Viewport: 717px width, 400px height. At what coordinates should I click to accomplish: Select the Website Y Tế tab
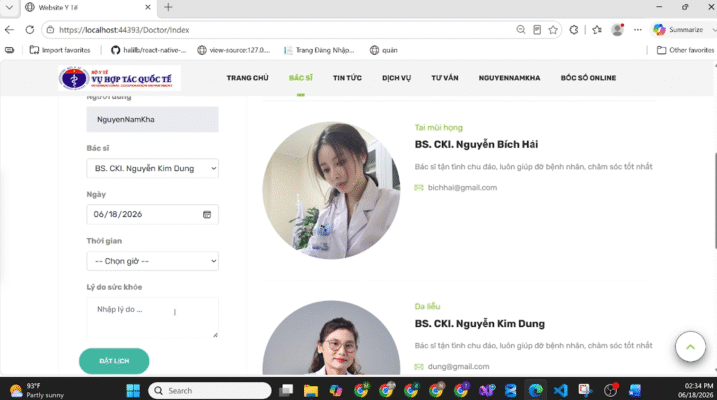click(87, 7)
